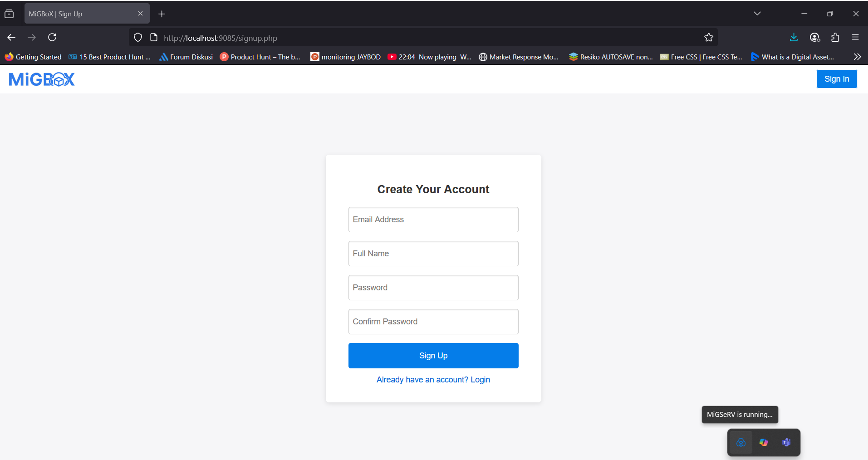Submit the form with Sign Up button
The height and width of the screenshot is (460, 868).
(433, 356)
